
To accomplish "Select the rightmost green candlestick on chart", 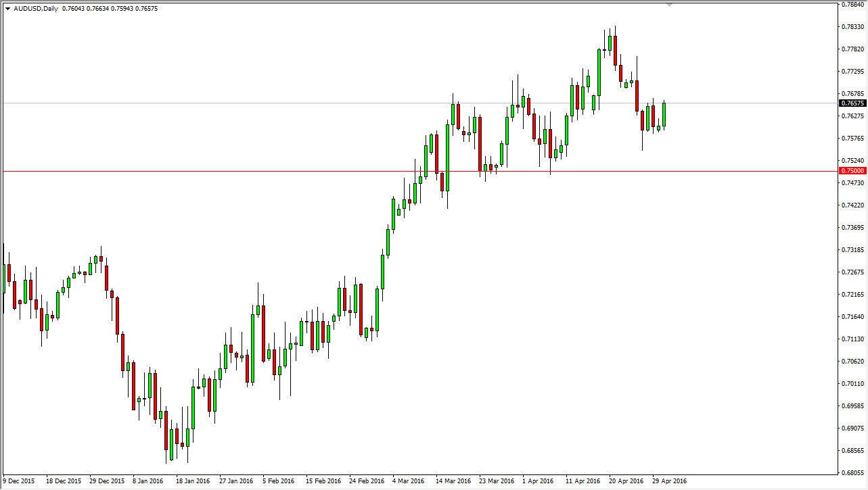I will pos(663,116).
